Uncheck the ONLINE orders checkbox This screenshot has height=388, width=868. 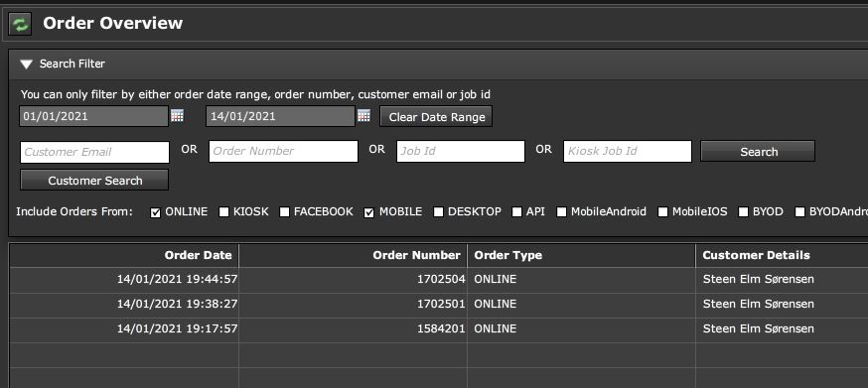156,212
